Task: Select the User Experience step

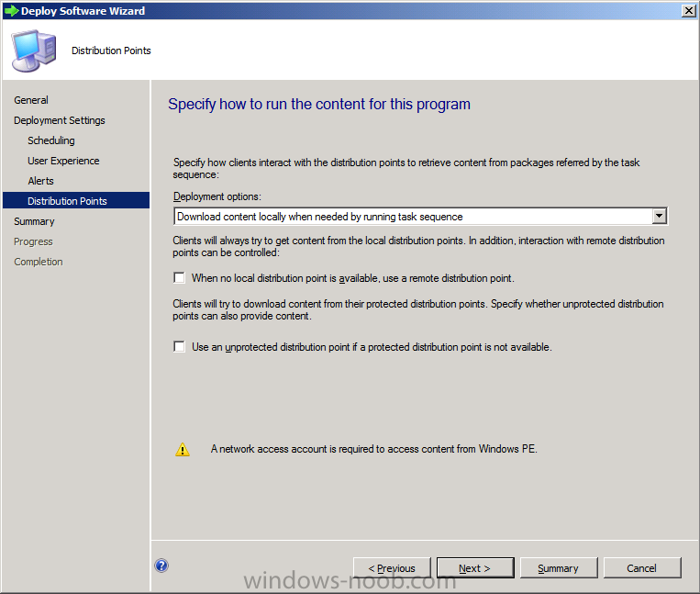Action: coord(63,161)
